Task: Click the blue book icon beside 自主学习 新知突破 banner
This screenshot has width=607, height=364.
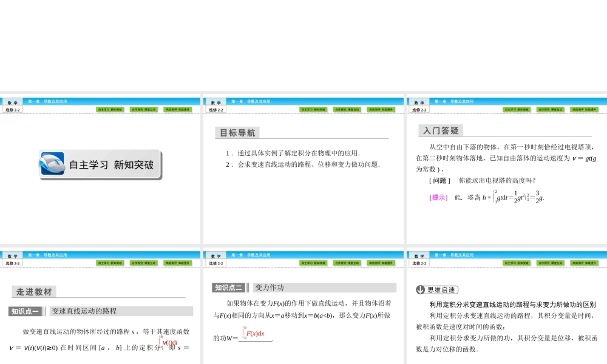Action: pyautogui.click(x=54, y=163)
